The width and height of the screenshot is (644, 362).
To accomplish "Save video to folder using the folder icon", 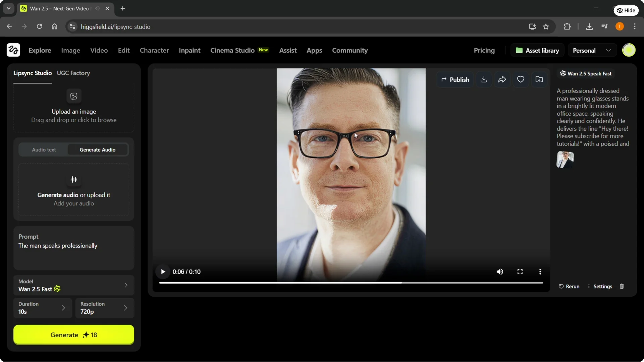I will pos(539,79).
